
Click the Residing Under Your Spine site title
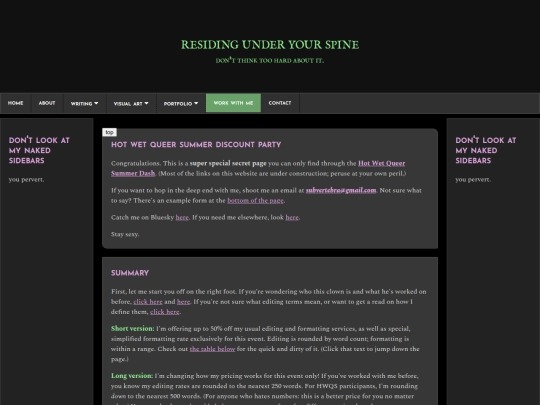pos(270,45)
